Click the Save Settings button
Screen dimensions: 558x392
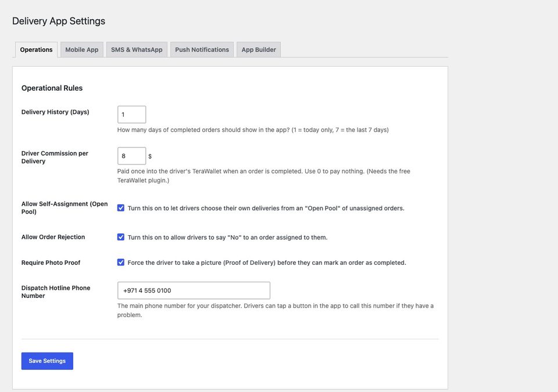(47, 361)
